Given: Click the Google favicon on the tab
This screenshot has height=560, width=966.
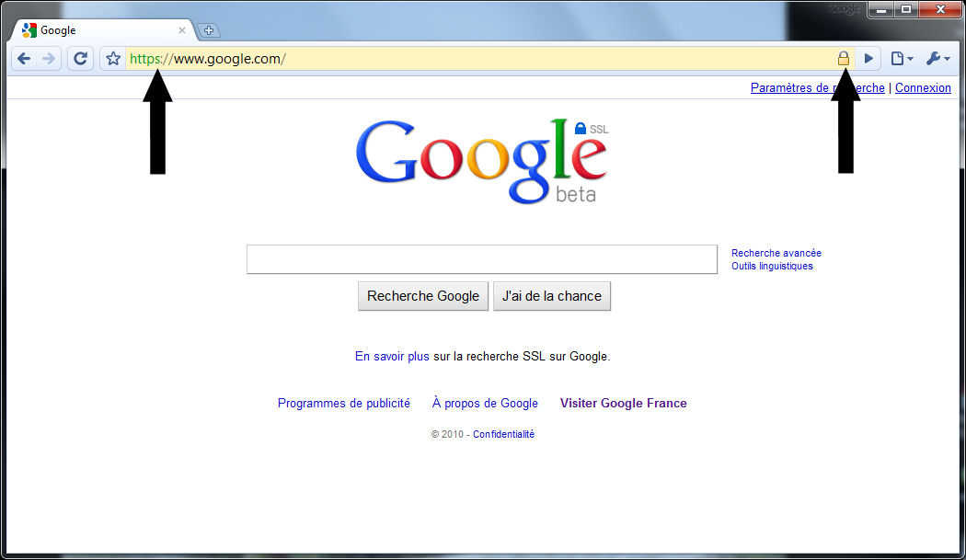Looking at the screenshot, I should [x=29, y=29].
